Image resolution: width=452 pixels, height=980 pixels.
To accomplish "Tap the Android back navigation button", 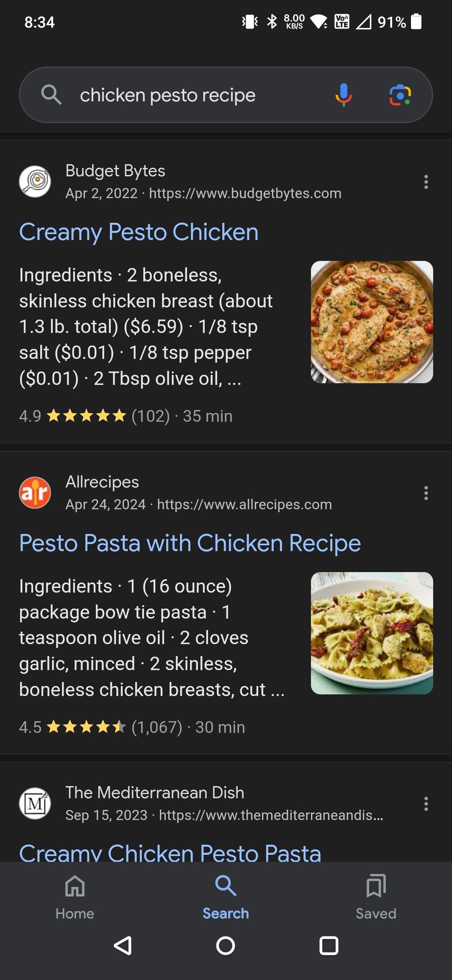I will pyautogui.click(x=123, y=946).
